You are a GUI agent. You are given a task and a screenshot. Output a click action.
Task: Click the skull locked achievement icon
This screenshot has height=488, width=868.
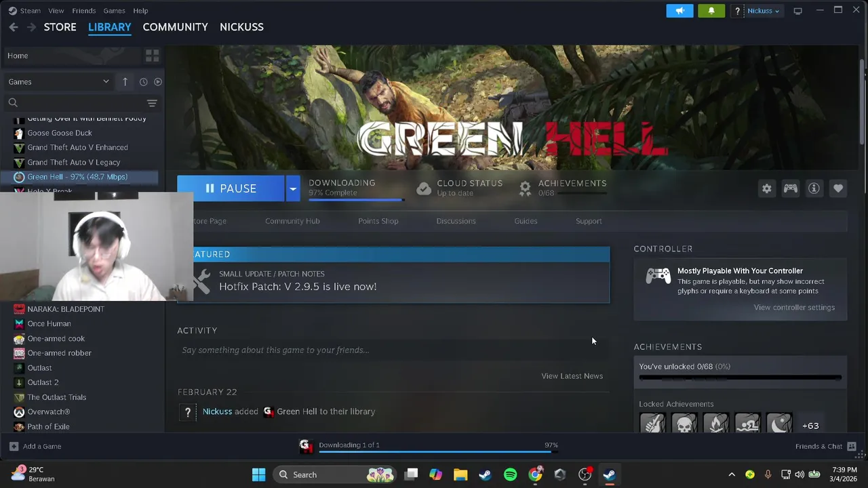[684, 424]
